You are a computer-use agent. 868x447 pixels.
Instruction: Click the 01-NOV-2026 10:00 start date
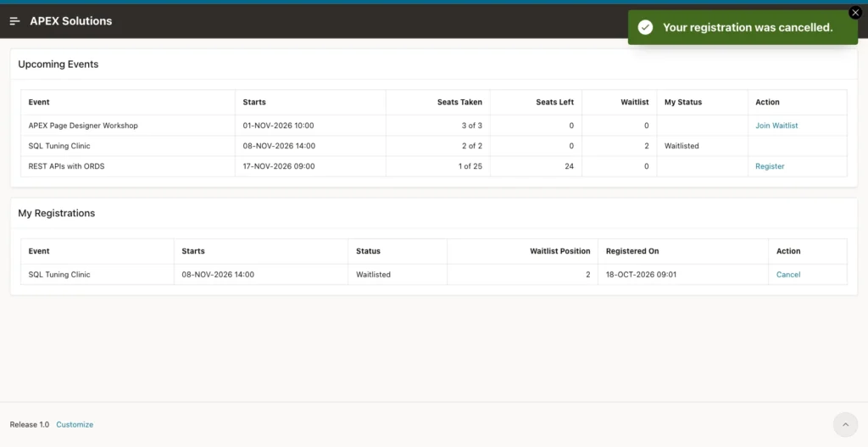tap(278, 126)
